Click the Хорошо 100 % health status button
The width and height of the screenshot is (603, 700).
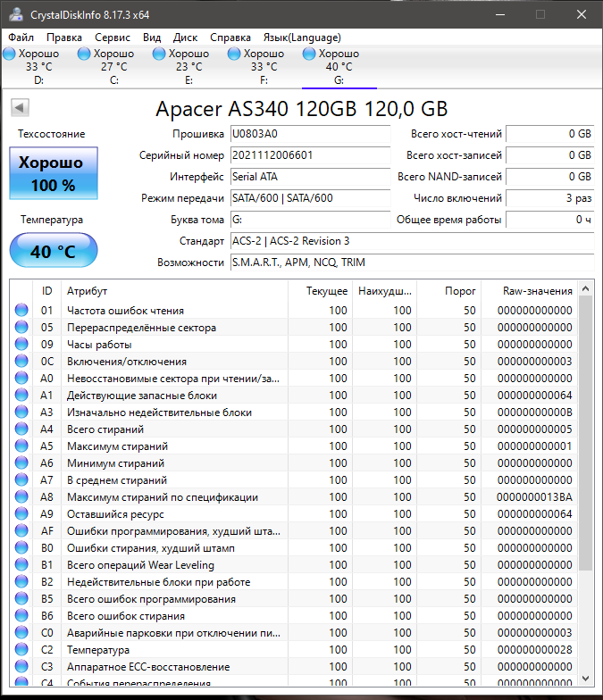coord(54,173)
